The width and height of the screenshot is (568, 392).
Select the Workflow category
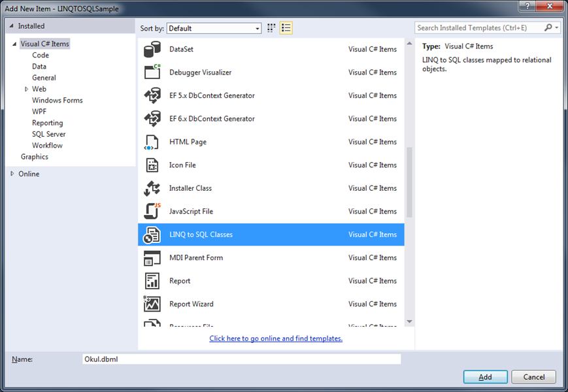coord(47,145)
